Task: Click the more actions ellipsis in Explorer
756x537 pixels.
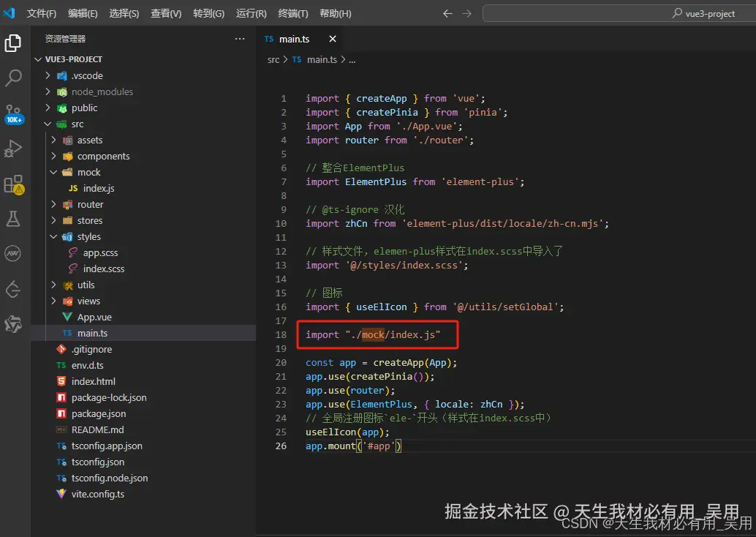Action: coord(239,38)
